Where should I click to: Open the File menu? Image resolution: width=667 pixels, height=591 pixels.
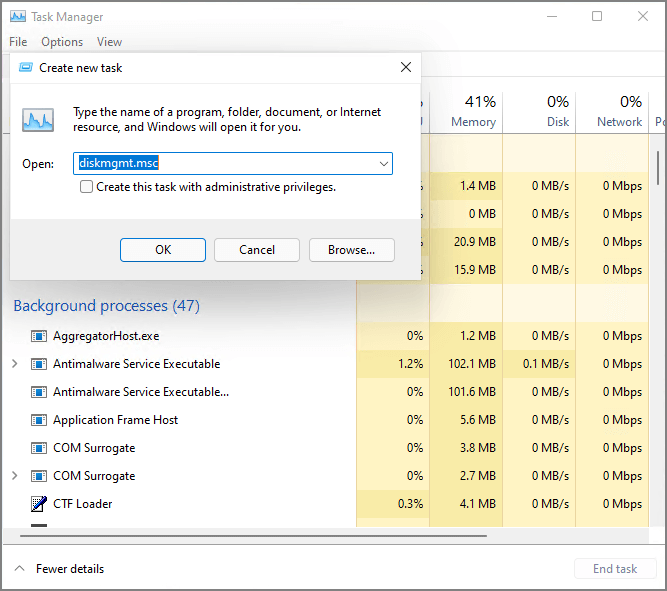point(18,42)
